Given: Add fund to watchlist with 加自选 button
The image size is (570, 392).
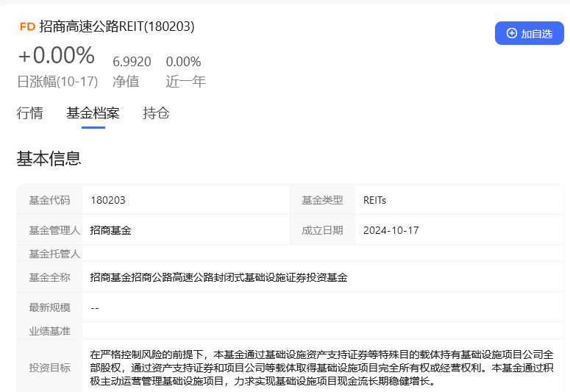Looking at the screenshot, I should point(530,33).
